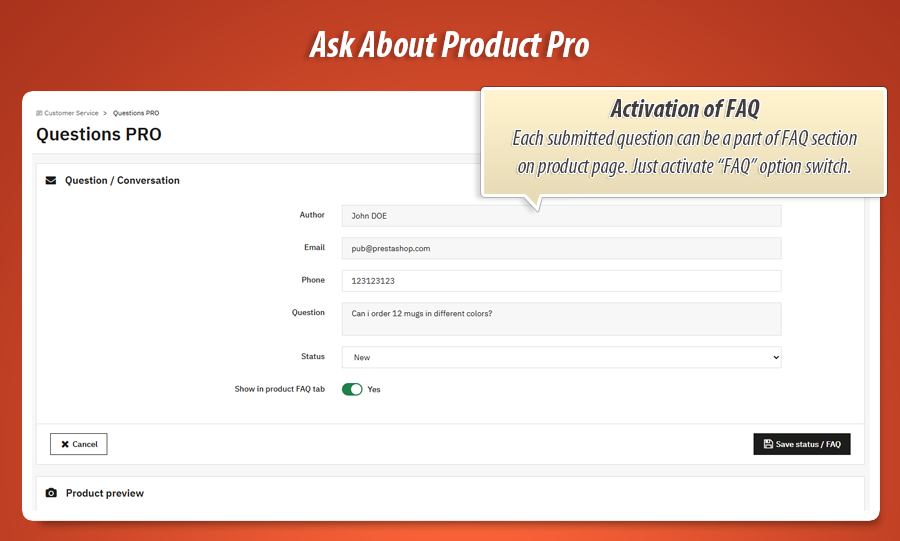900x541 pixels.
Task: Click the Phone field showing 123123123
Action: point(561,281)
